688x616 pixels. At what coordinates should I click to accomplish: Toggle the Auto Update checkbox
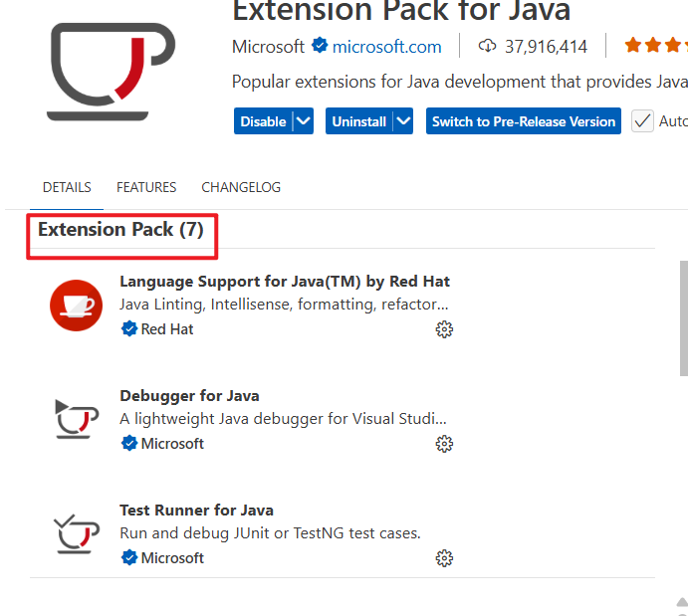[x=642, y=121]
